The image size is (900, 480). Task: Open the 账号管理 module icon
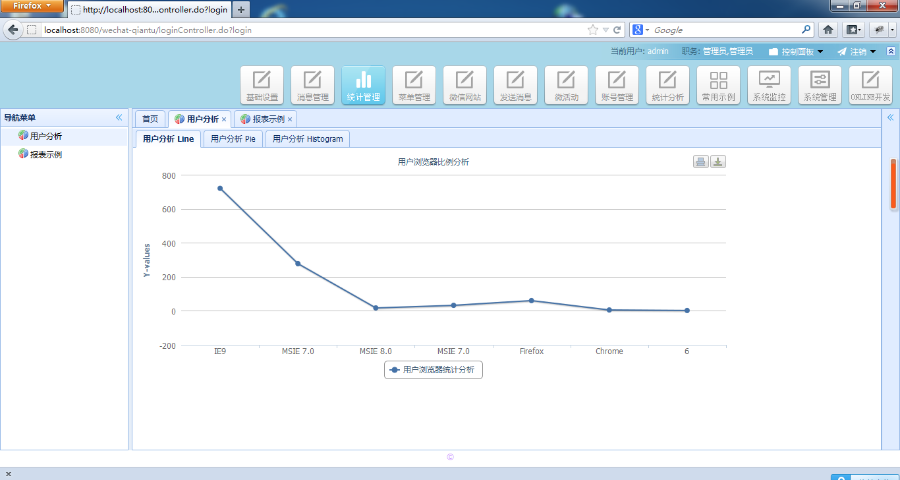tap(617, 85)
